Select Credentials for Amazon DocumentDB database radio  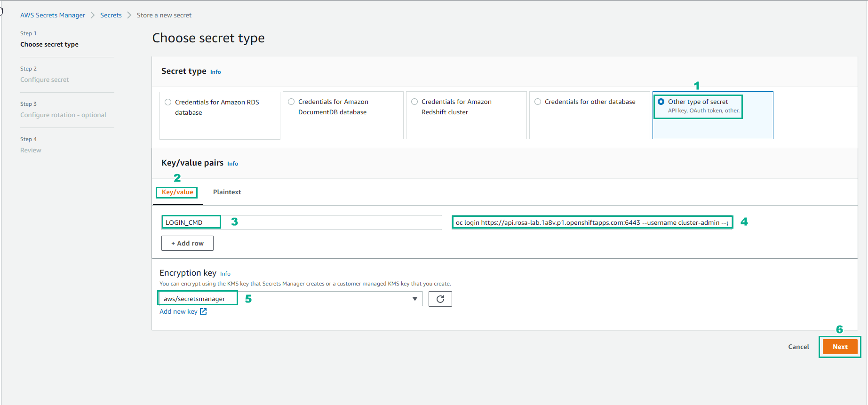(291, 102)
